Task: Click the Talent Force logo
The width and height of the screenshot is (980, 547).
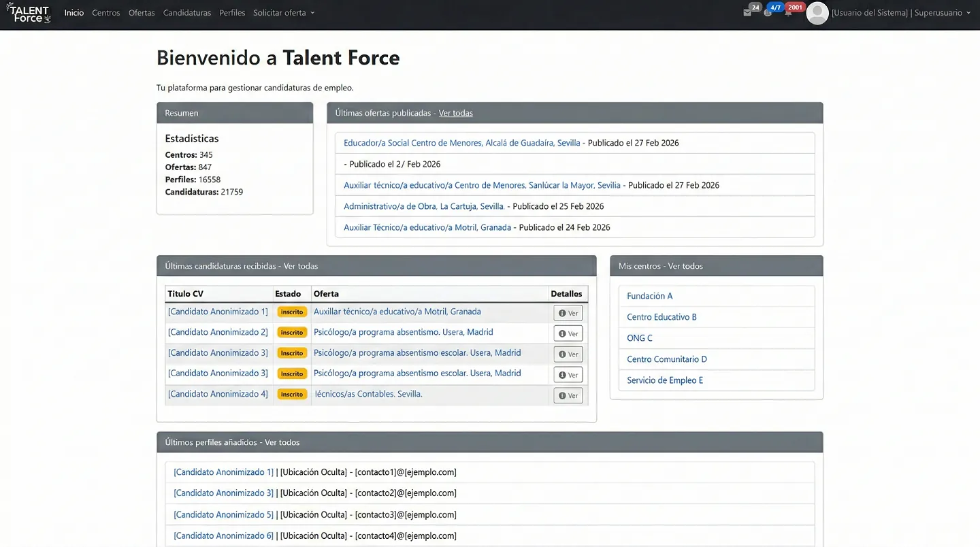Action: (29, 13)
